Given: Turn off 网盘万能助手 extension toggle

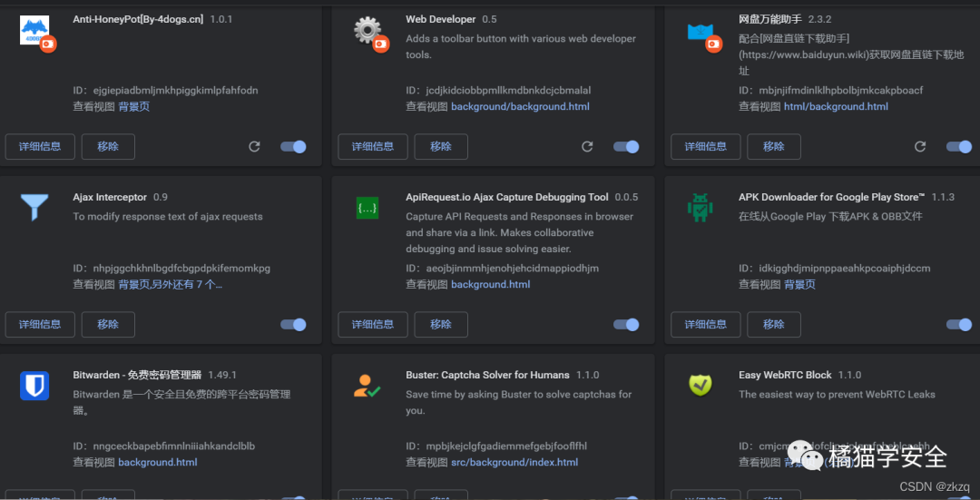Looking at the screenshot, I should 959,146.
